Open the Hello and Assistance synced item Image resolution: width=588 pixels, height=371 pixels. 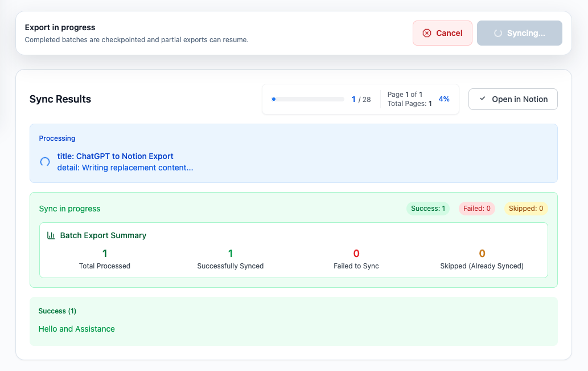pyautogui.click(x=76, y=329)
